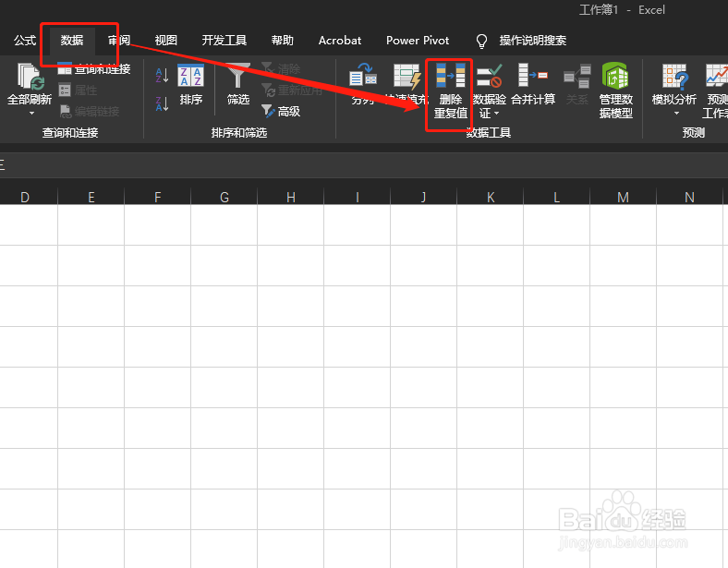Click the 操作说明搜索 search box

pos(532,41)
